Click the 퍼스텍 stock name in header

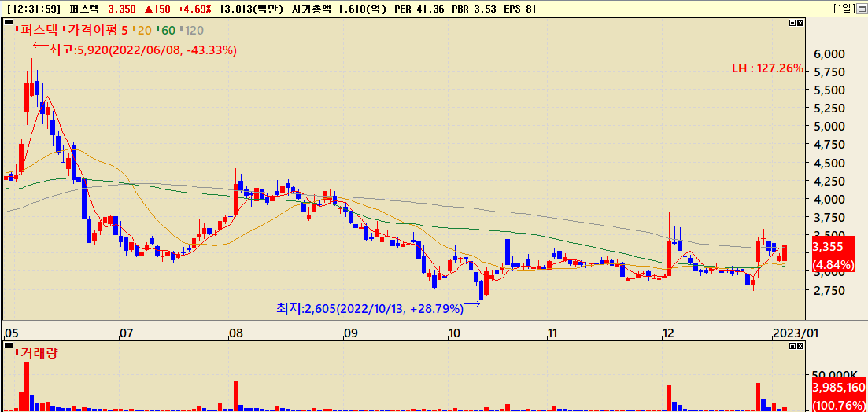click(x=83, y=9)
